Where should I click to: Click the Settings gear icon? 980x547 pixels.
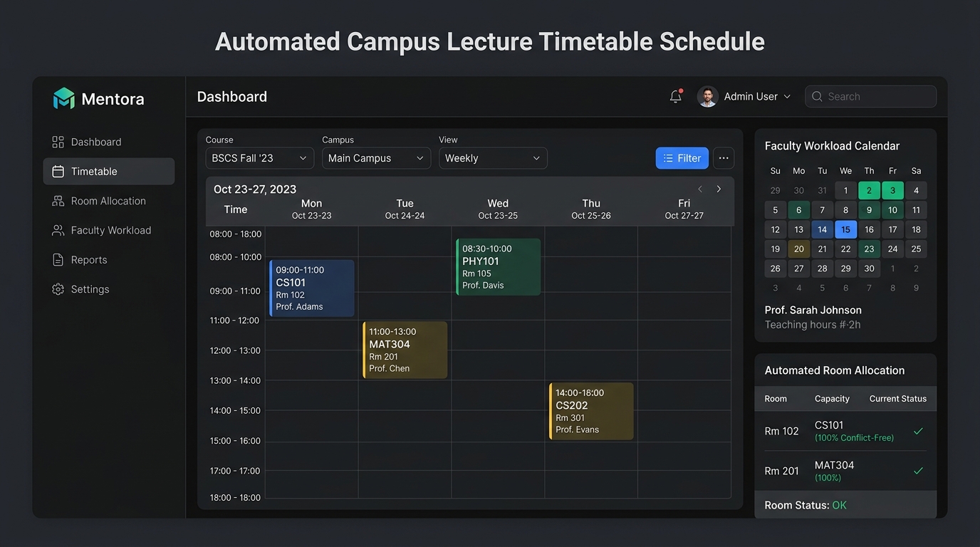click(58, 289)
